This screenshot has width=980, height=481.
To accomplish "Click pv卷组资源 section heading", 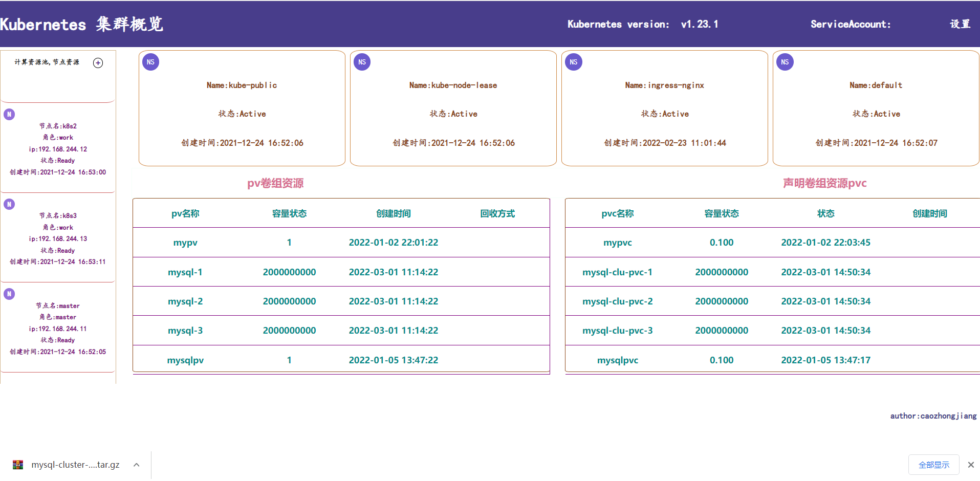I will tap(275, 183).
